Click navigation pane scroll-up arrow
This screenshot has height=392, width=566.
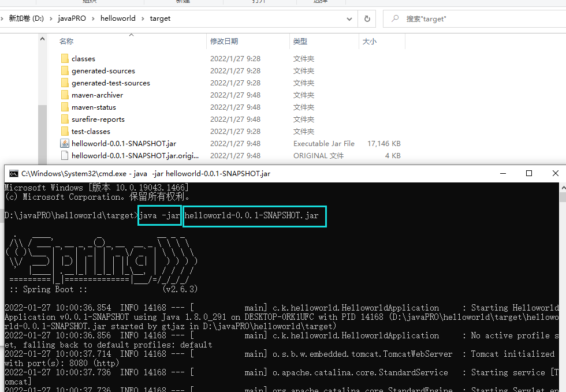tap(43, 39)
